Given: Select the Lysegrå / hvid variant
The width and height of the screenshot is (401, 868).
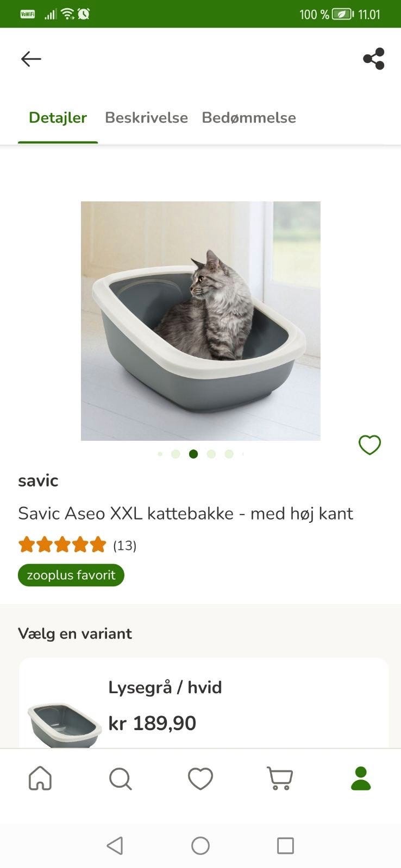Looking at the screenshot, I should pyautogui.click(x=204, y=704).
